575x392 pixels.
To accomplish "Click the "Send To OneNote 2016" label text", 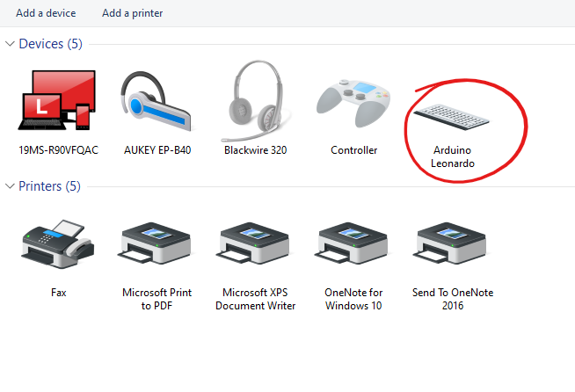I will click(453, 299).
